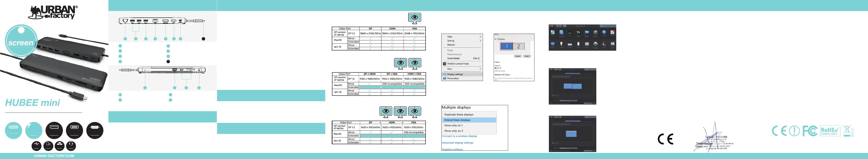Open Display settings from context menu
This screenshot has width=868, height=159.
pyautogui.click(x=462, y=74)
